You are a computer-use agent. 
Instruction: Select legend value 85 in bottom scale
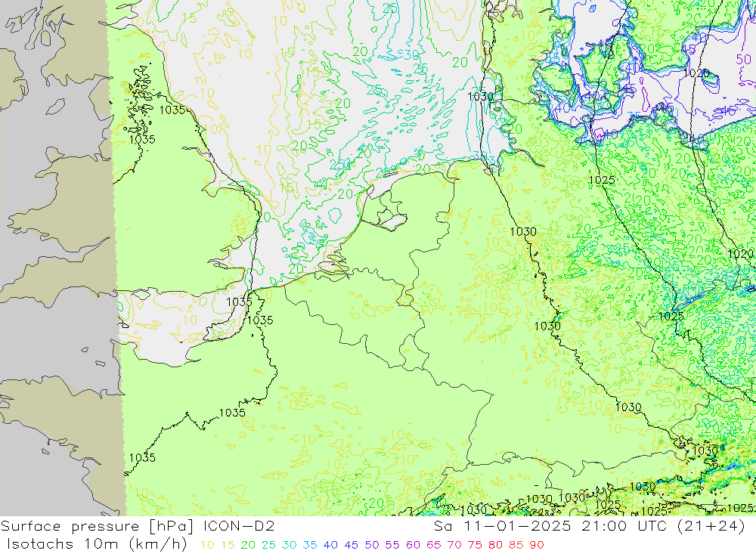coord(516,545)
